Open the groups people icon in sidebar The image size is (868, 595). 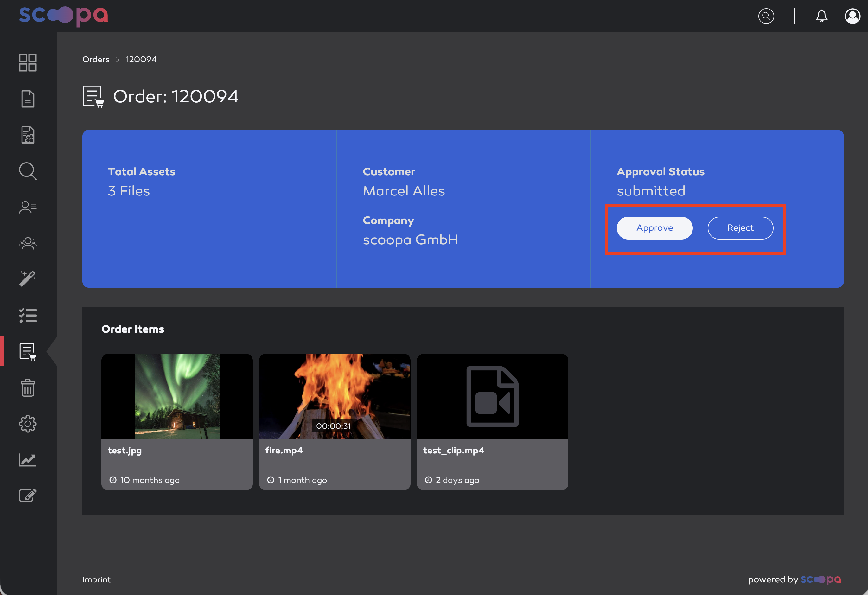coord(28,244)
